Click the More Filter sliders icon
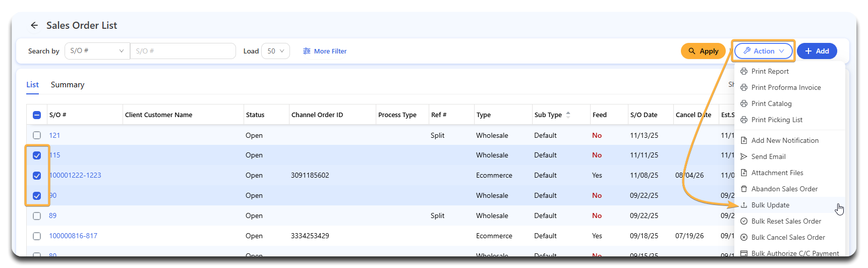The image size is (868, 268). click(x=307, y=51)
